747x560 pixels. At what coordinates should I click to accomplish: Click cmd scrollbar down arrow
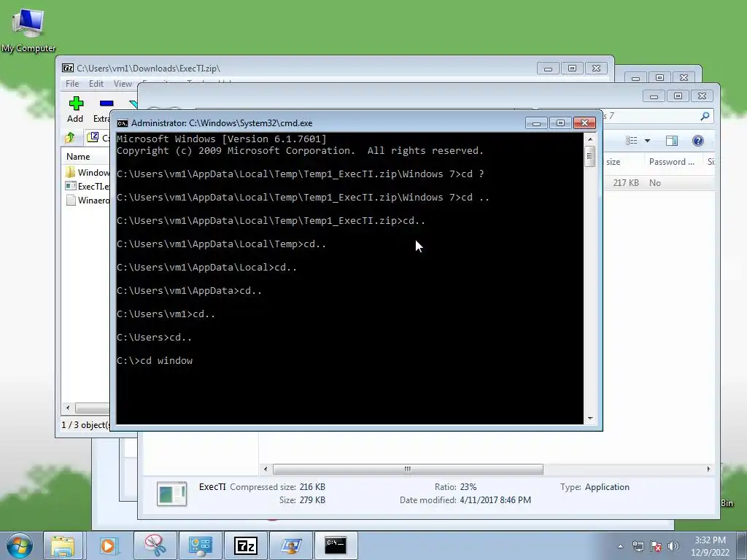pos(590,418)
